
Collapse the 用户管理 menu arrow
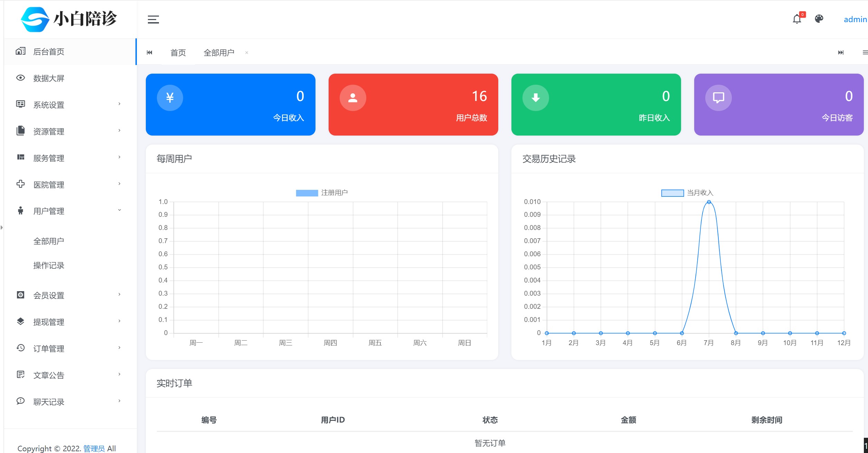click(x=120, y=210)
